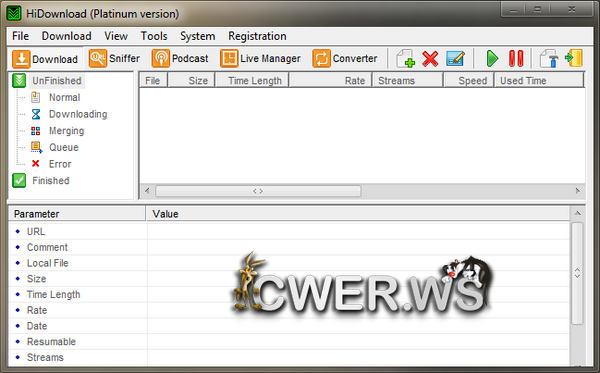
Task: Click the details pane vertical scrollbar thumb
Action: (x=577, y=273)
